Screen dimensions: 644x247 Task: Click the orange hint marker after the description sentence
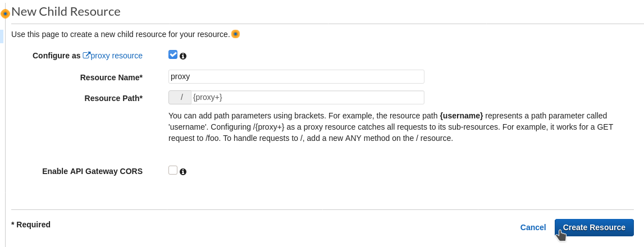coord(235,34)
